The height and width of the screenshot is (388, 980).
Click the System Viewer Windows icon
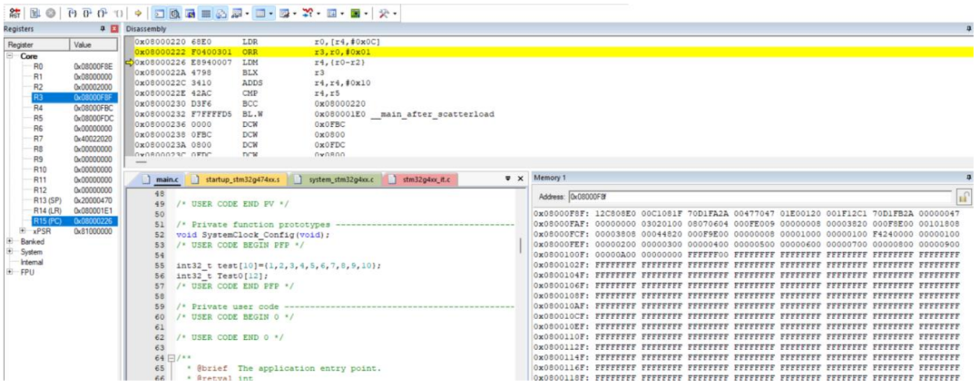tap(356, 13)
